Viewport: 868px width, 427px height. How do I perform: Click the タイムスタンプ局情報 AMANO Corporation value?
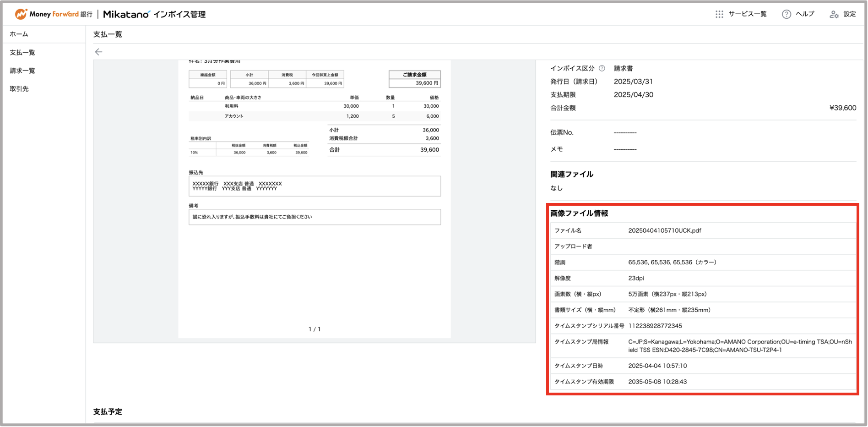click(740, 346)
